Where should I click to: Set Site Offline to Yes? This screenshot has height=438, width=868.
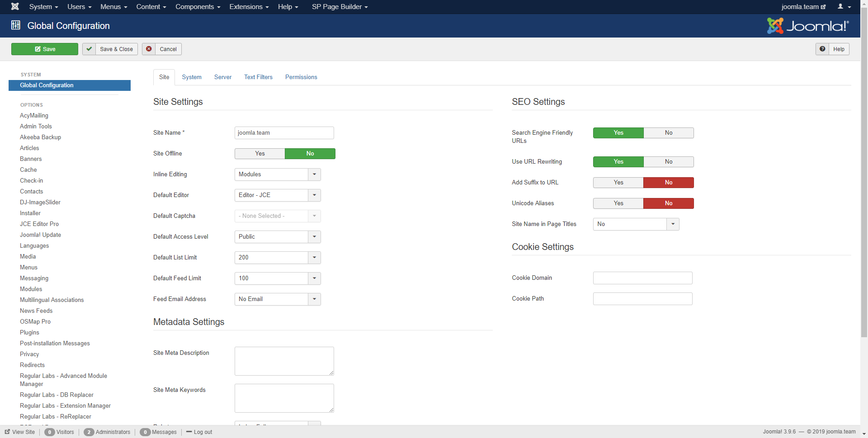coord(260,154)
